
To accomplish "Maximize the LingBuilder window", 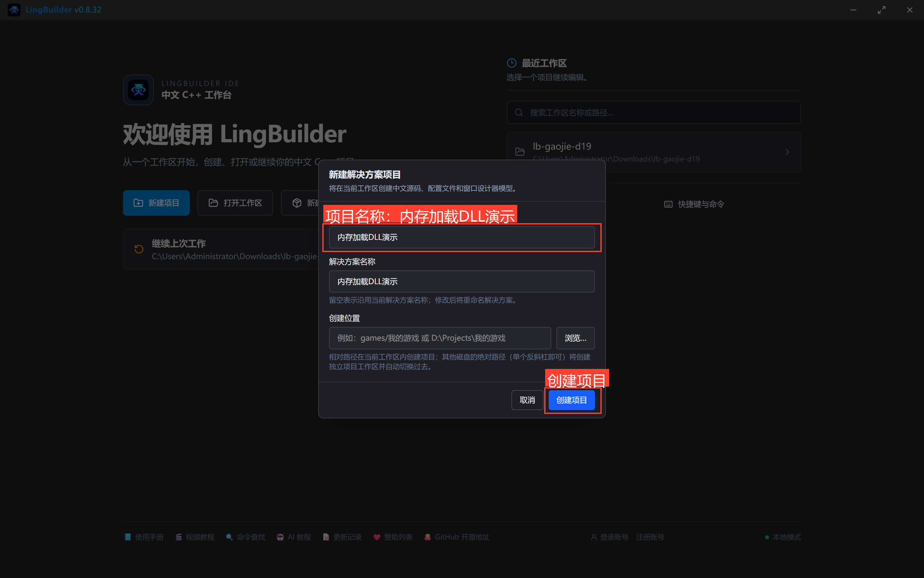I will pyautogui.click(x=881, y=10).
